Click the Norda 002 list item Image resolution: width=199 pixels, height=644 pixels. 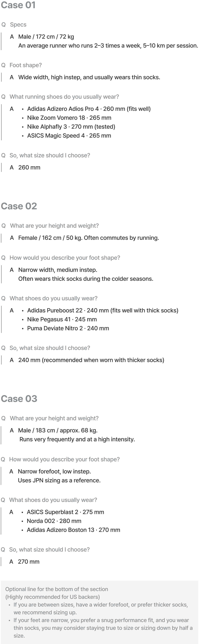pyautogui.click(x=54, y=521)
